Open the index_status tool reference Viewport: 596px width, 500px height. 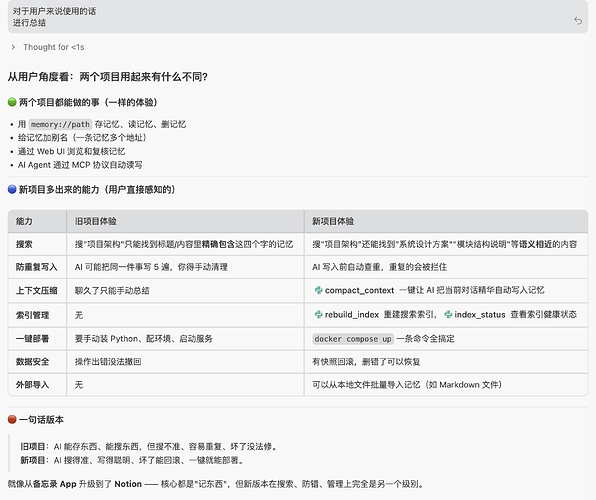[x=480, y=315]
